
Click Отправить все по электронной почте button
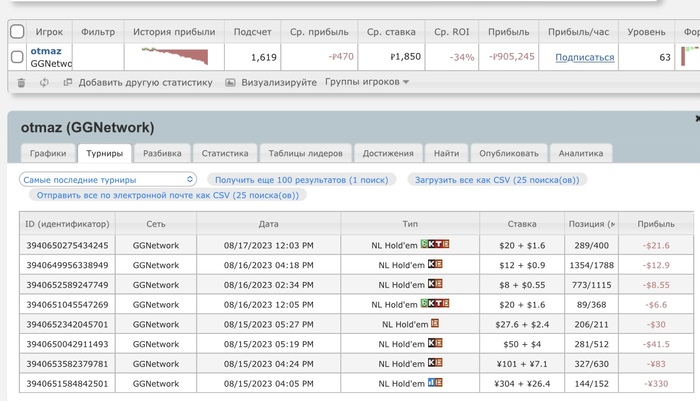pos(167,195)
